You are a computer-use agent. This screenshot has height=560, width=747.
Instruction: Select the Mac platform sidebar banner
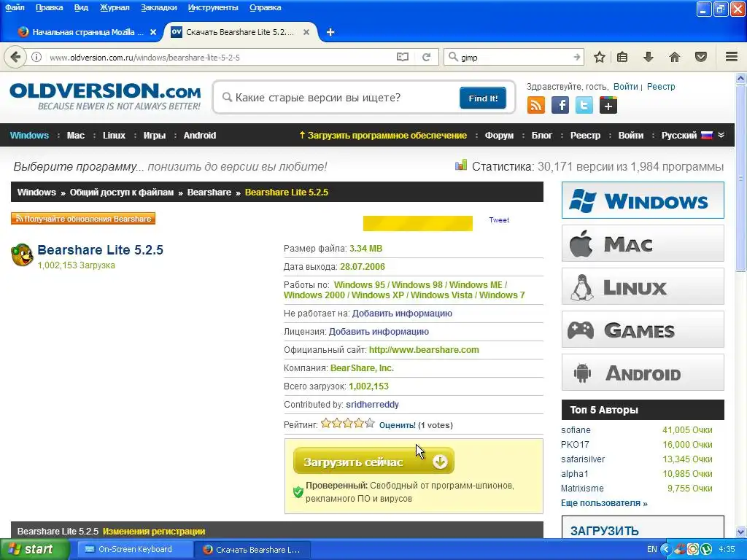point(643,244)
